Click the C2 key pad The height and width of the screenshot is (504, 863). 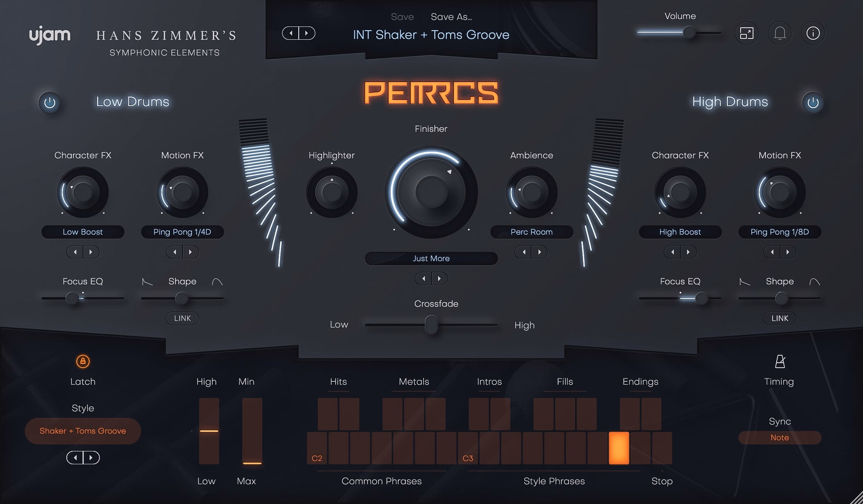pyautogui.click(x=317, y=448)
